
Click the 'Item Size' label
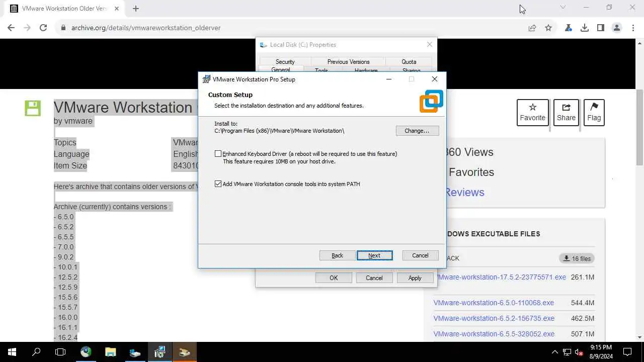tap(70, 165)
